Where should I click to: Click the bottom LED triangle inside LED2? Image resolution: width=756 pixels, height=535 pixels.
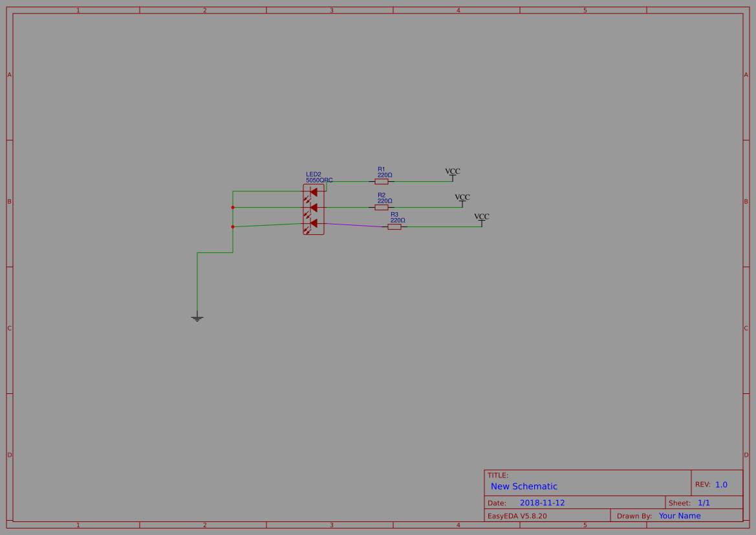tap(314, 223)
